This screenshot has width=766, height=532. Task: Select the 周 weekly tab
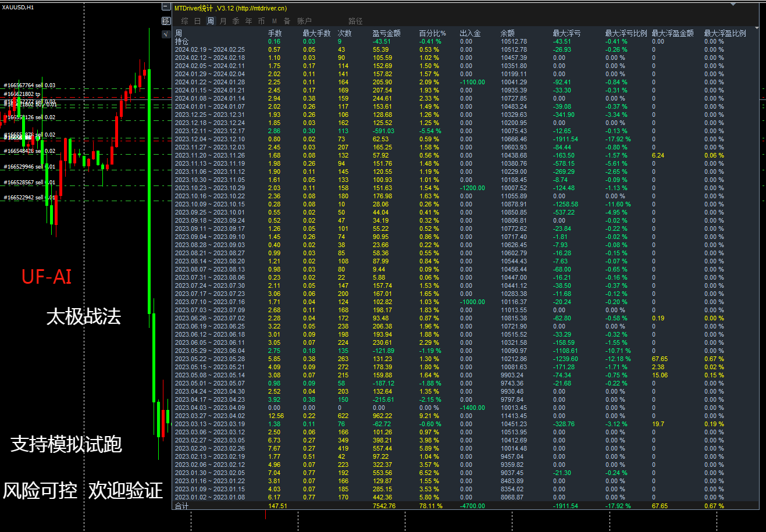click(210, 21)
